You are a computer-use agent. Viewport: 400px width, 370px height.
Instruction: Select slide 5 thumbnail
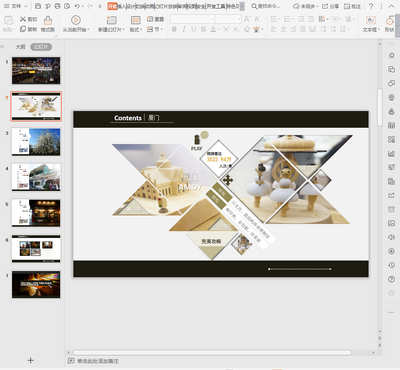[x=36, y=213]
